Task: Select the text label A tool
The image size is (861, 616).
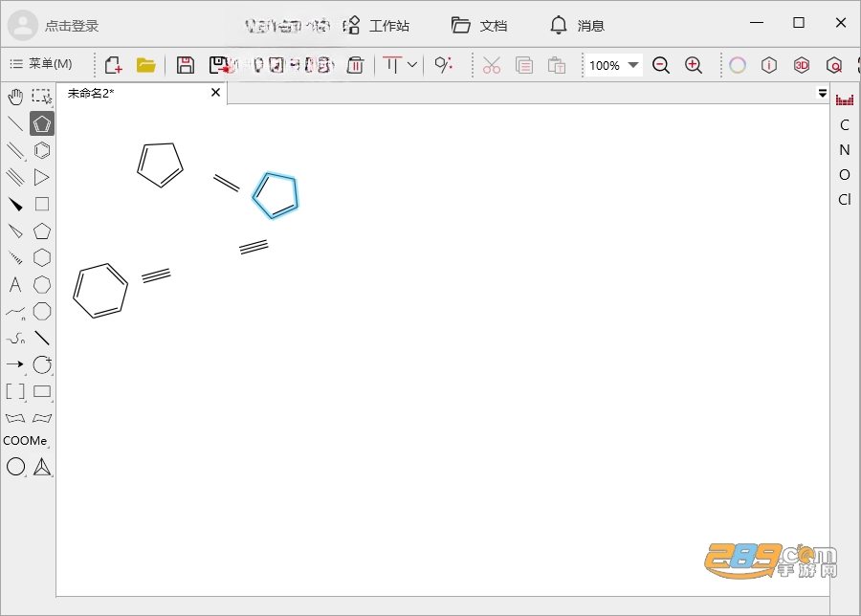Action: 15,284
